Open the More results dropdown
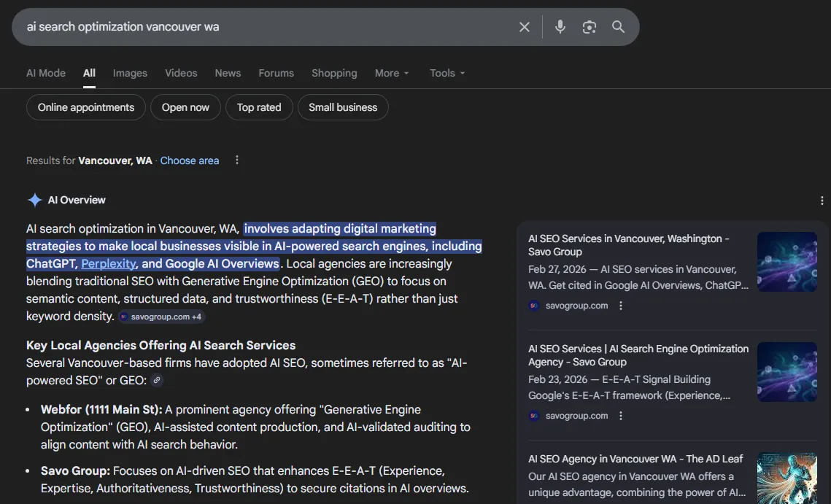 (391, 73)
